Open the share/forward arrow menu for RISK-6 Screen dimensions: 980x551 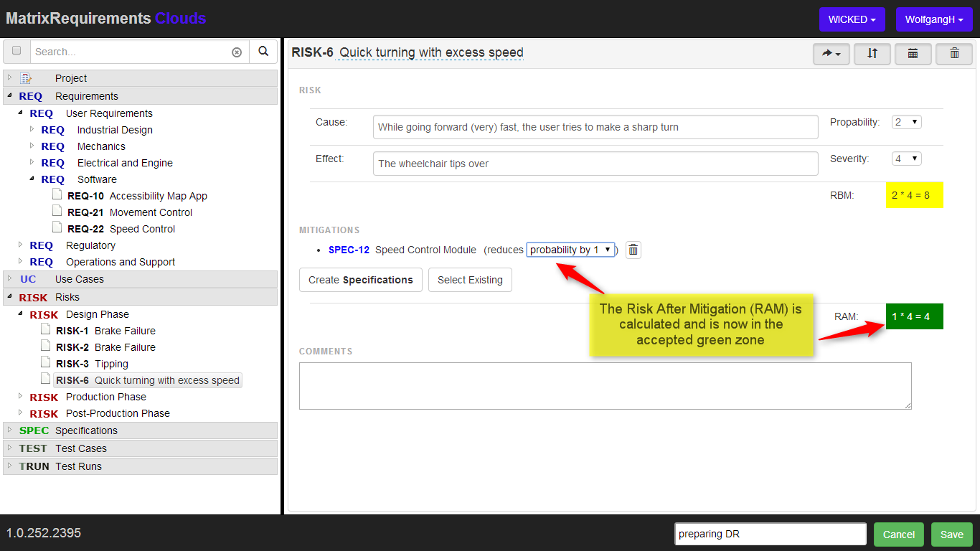[x=831, y=54]
